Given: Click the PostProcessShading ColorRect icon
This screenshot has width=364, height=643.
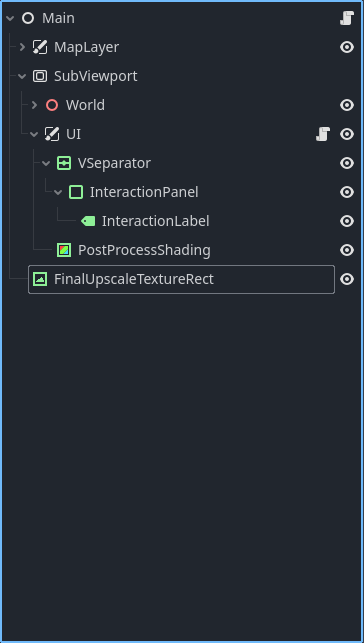Looking at the screenshot, I should coord(64,250).
